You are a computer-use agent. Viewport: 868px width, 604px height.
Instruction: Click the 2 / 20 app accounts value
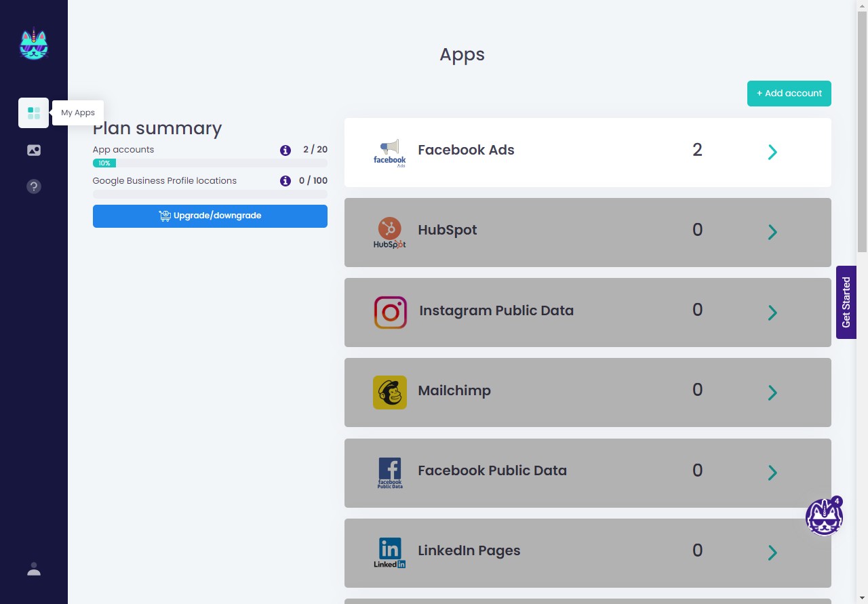[315, 149]
